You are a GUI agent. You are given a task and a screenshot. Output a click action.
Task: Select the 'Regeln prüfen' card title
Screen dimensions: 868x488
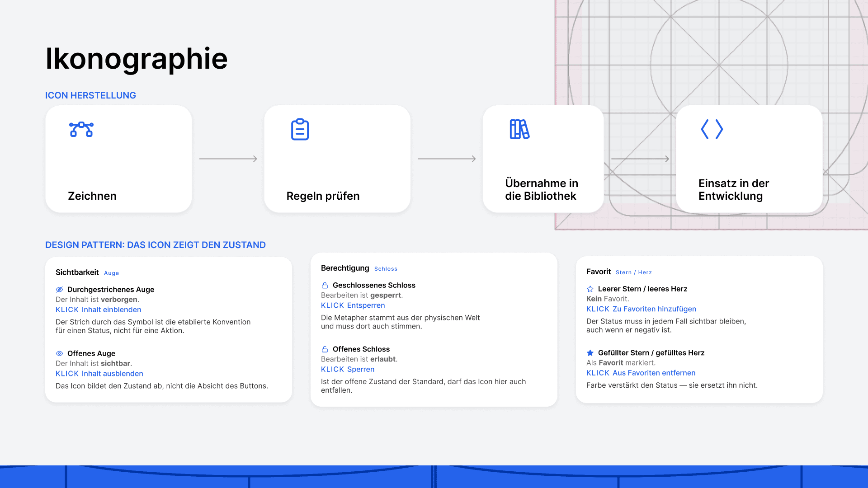click(x=323, y=196)
